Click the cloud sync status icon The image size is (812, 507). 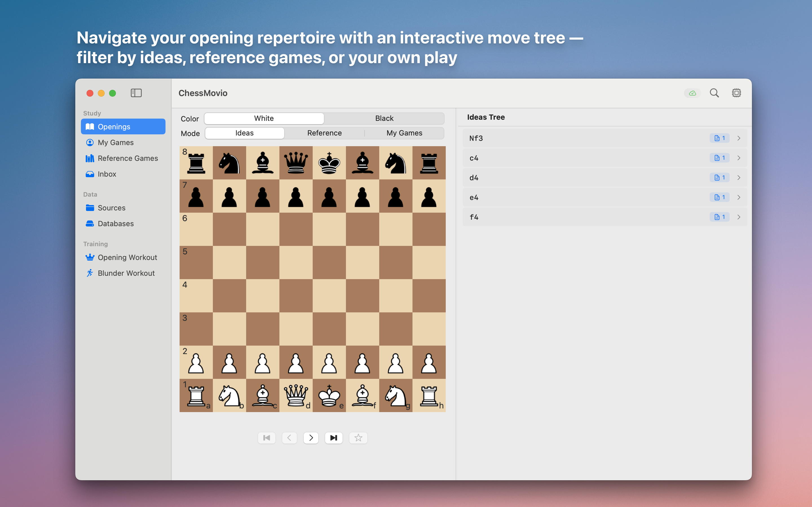pyautogui.click(x=692, y=93)
